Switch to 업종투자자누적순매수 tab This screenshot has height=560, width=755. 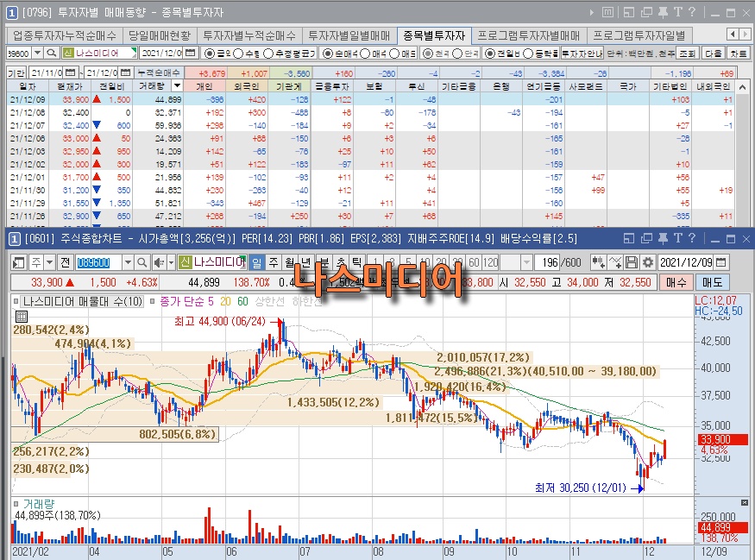pos(65,35)
